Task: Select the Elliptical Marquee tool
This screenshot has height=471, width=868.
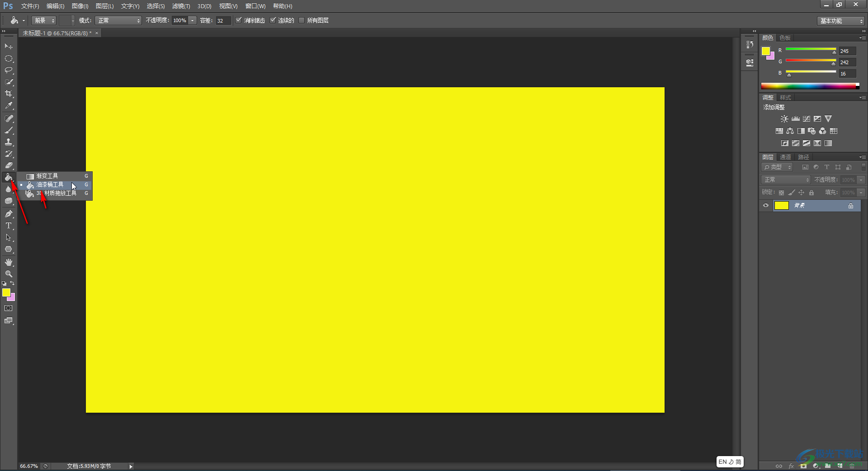Action: tap(9, 59)
